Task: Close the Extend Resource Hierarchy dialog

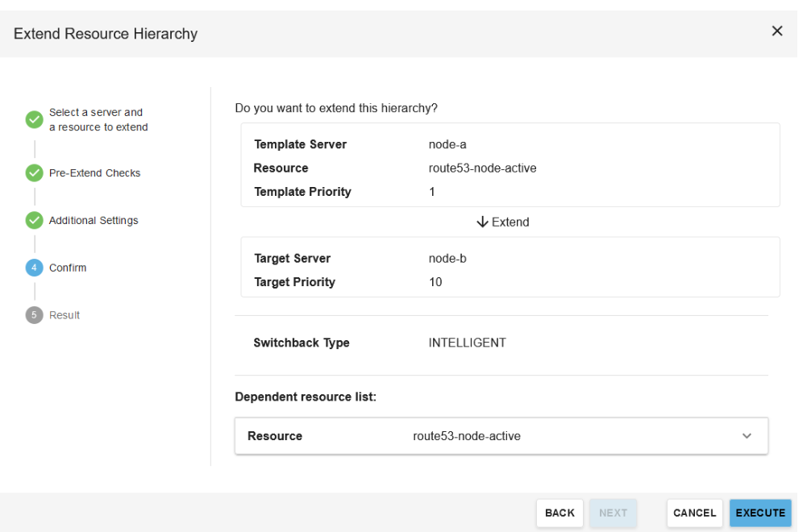Action: [777, 31]
